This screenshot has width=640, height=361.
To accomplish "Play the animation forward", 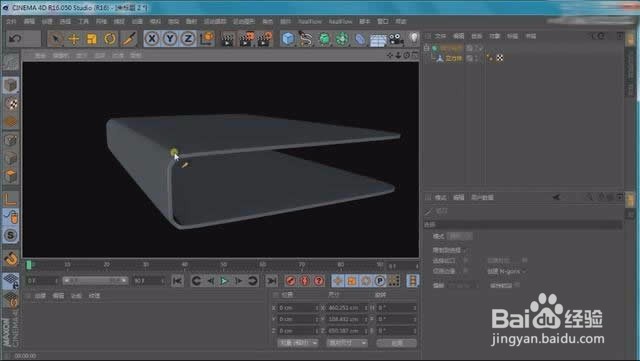I will point(224,281).
